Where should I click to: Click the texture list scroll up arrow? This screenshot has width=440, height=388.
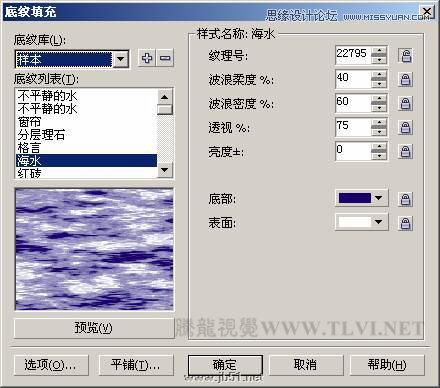tap(165, 97)
